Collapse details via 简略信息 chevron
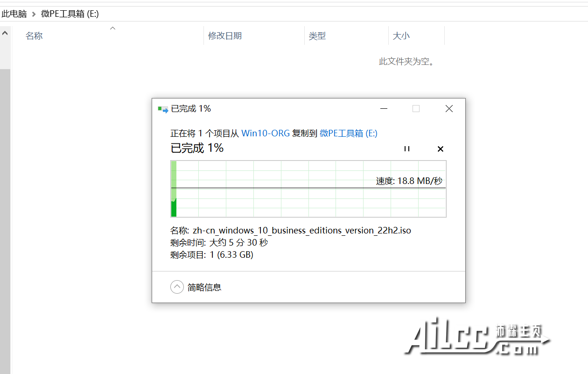Image resolution: width=588 pixels, height=374 pixels. [177, 287]
